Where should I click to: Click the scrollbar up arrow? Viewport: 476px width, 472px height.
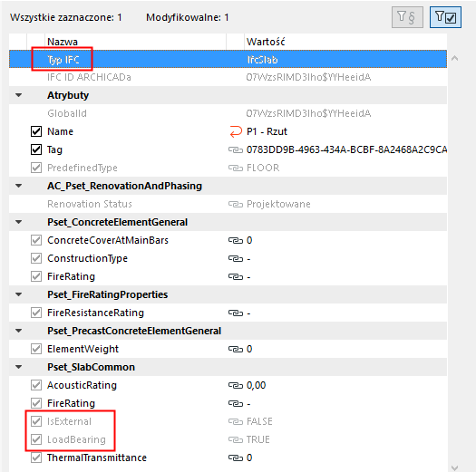[454, 58]
